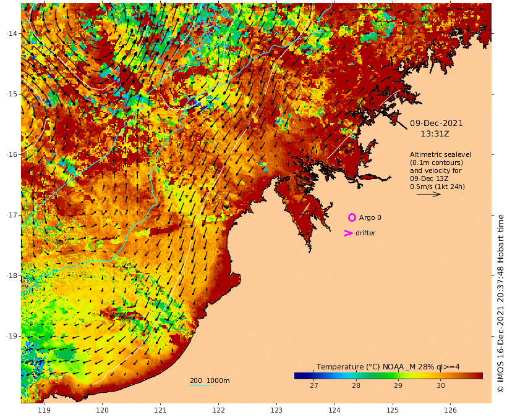Click the '200 1000m' depth label
507x420 pixels.
click(x=210, y=380)
